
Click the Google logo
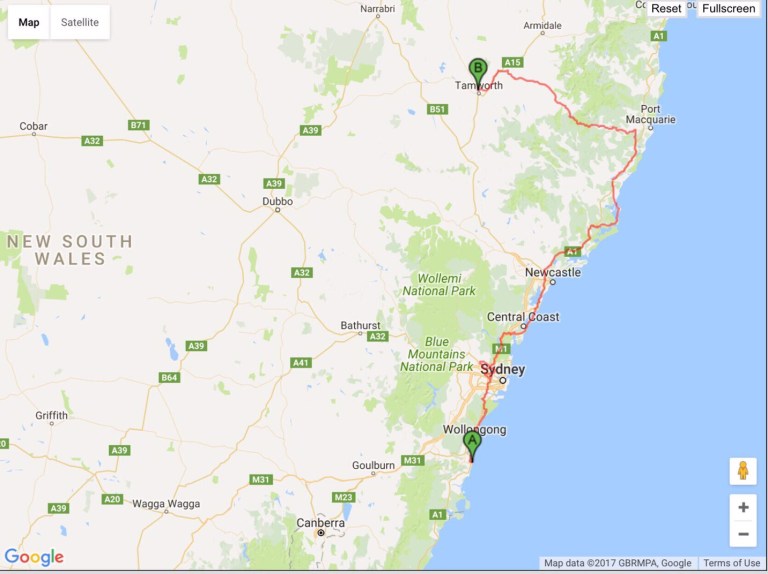pyautogui.click(x=34, y=557)
